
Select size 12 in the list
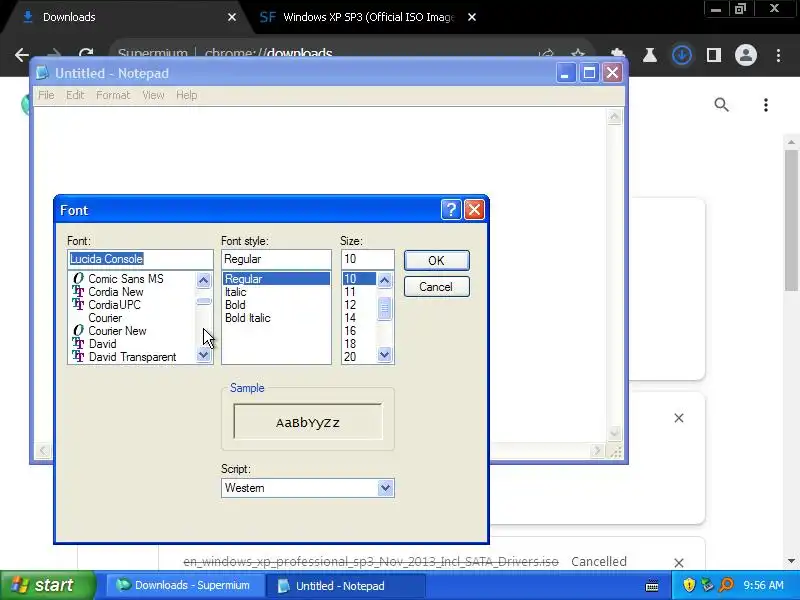point(350,305)
